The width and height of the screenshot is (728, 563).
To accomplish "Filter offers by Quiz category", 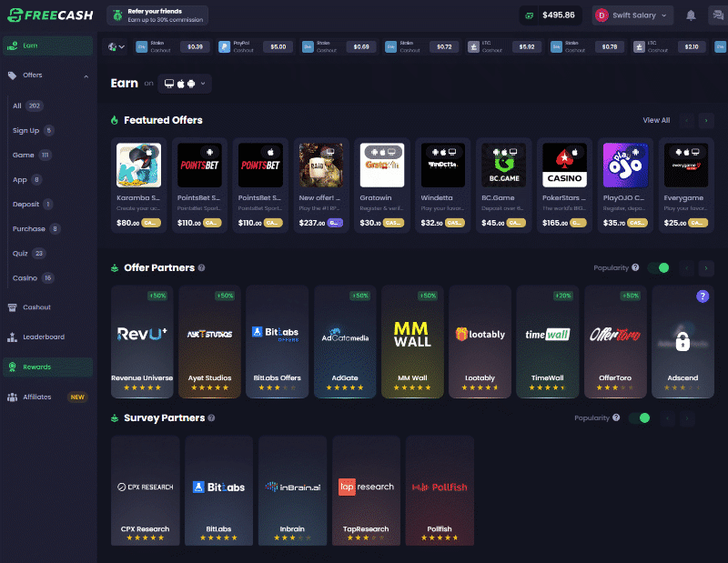I will pos(28,254).
